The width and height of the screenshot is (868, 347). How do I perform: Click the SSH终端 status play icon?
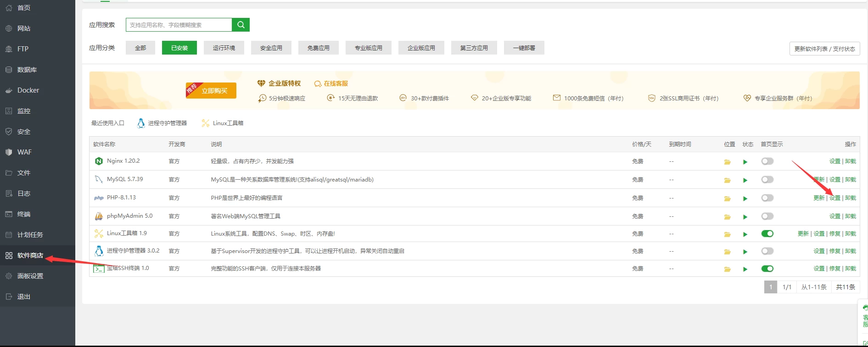click(745, 269)
